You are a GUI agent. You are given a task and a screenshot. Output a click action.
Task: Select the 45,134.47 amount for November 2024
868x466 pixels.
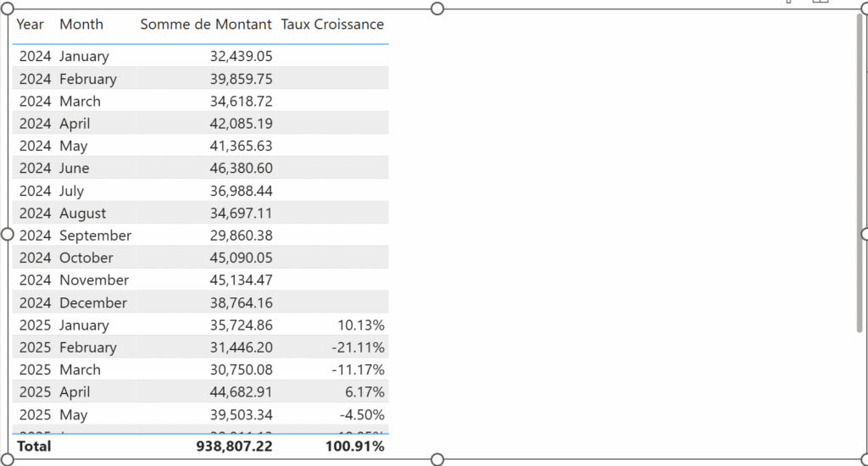[241, 280]
